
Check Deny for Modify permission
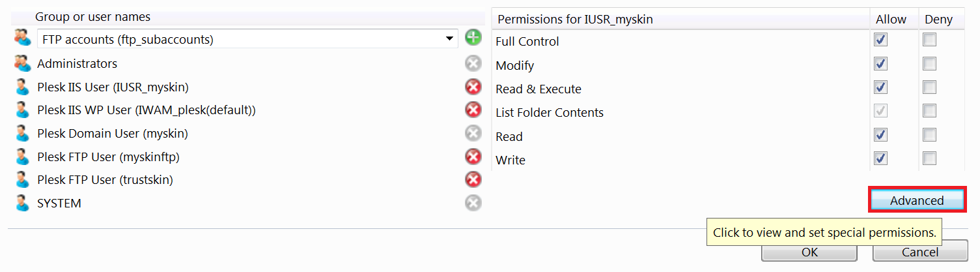point(929,64)
